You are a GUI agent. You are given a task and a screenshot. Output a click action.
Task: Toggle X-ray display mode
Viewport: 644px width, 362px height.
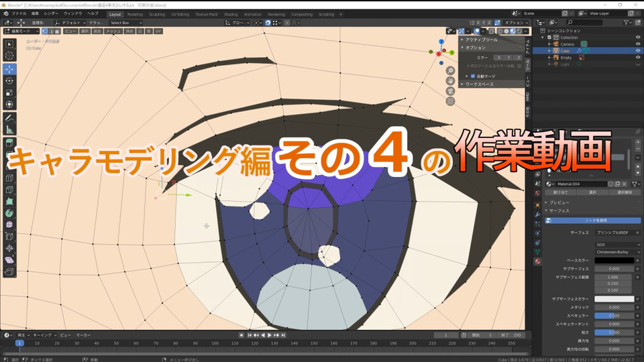491,32
